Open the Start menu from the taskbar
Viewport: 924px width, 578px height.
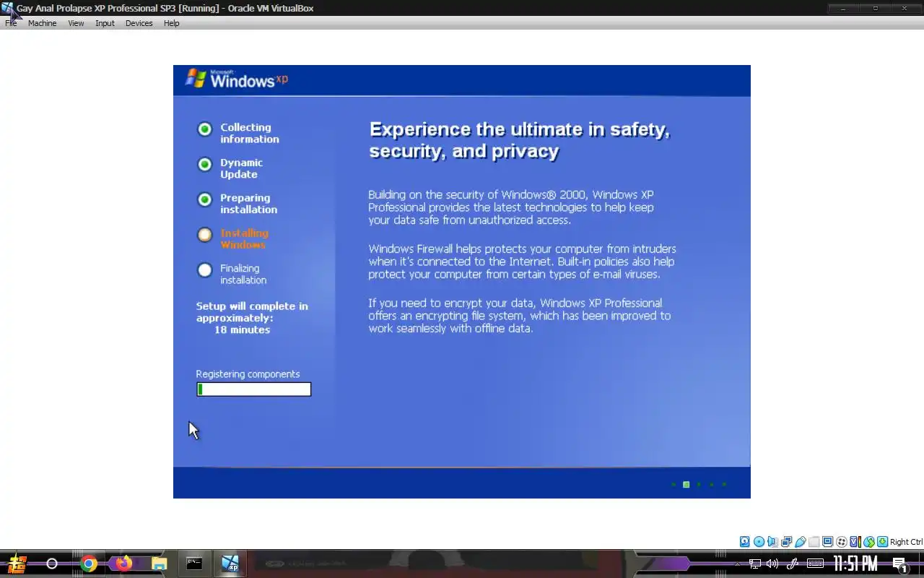(17, 564)
